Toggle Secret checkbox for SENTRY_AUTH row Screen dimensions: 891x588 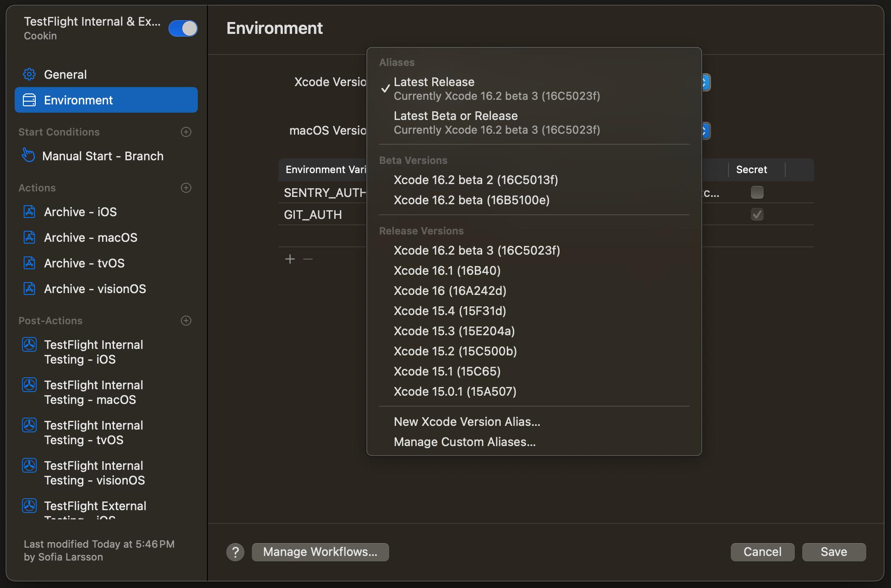click(x=757, y=192)
